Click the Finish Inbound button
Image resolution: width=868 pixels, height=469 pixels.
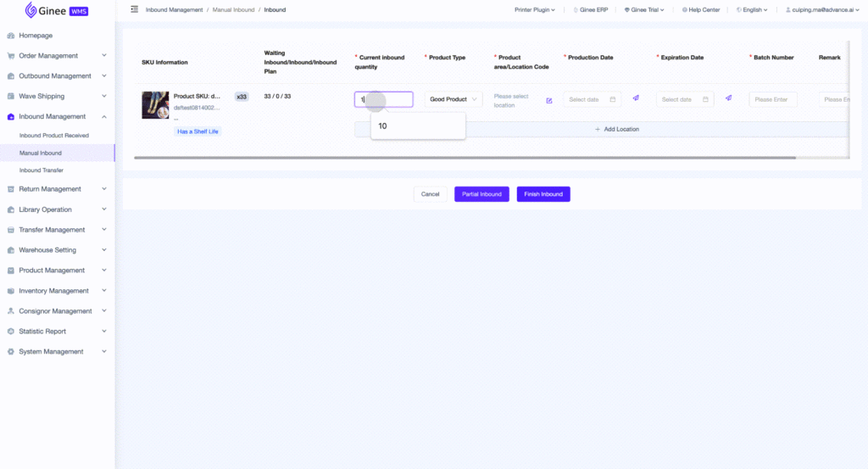(x=543, y=194)
